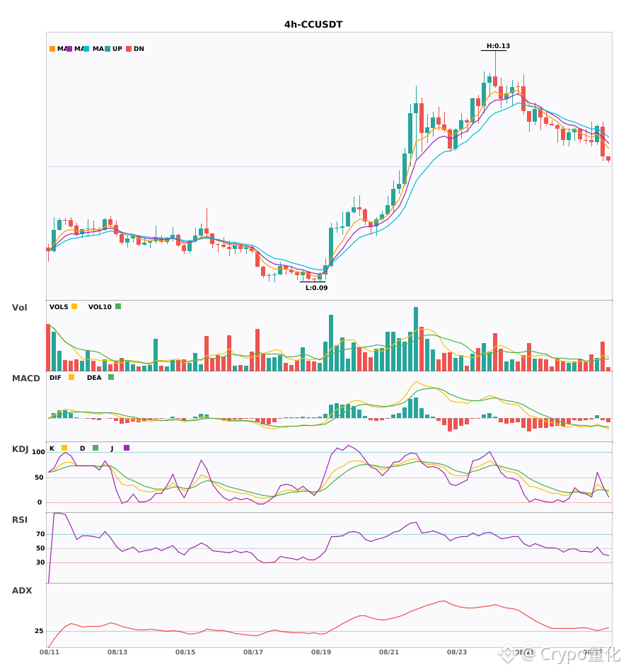Click the green D legend swatch
Screen dimensions: 626x672
95,448
